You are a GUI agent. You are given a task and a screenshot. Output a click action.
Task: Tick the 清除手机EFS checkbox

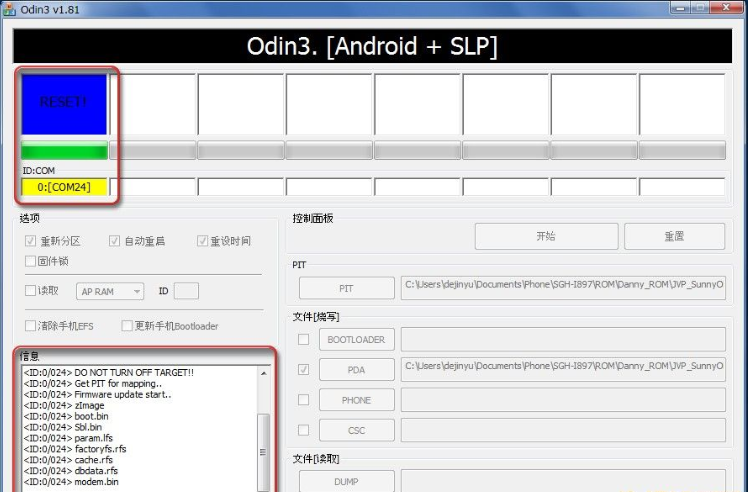click(x=30, y=326)
